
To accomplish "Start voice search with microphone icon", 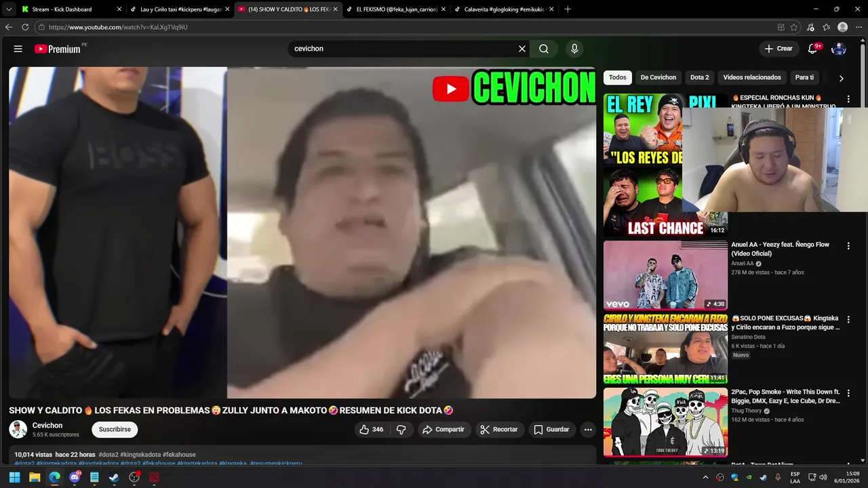I will pyautogui.click(x=574, y=49).
